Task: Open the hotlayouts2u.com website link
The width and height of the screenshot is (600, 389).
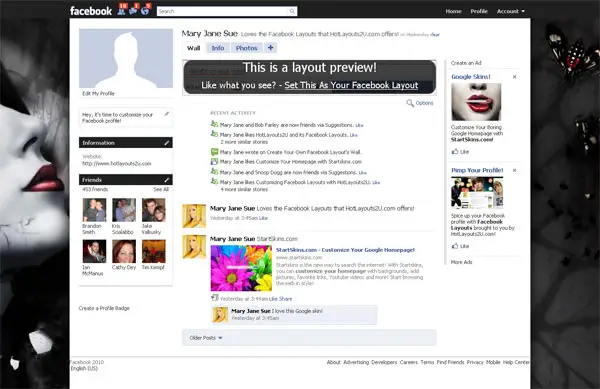Action: pos(117,163)
